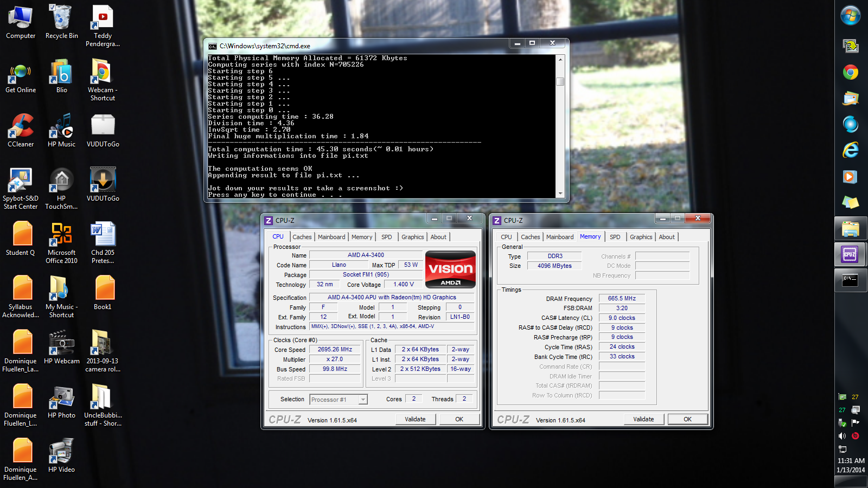
Task: Click the 2695.26 MHz core speed value
Action: point(335,350)
